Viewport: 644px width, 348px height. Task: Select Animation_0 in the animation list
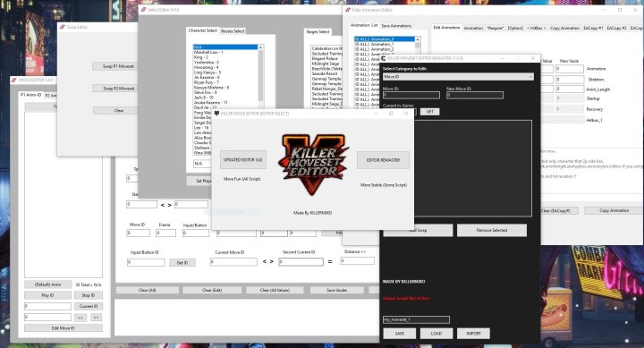[385, 39]
